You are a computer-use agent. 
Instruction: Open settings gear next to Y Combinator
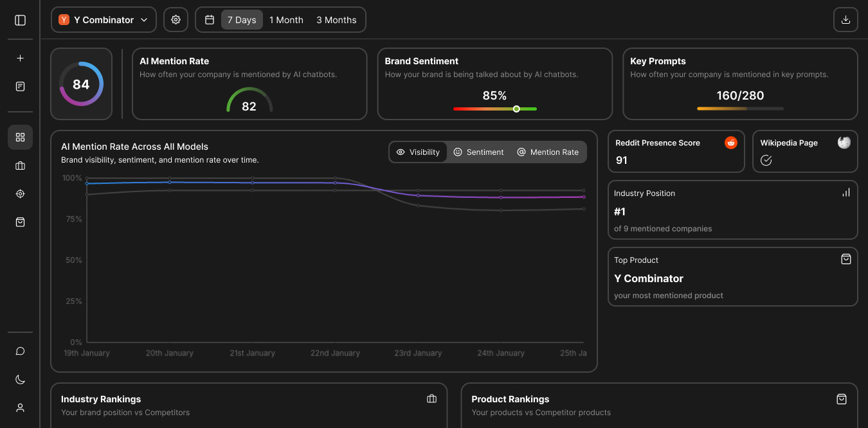point(176,20)
